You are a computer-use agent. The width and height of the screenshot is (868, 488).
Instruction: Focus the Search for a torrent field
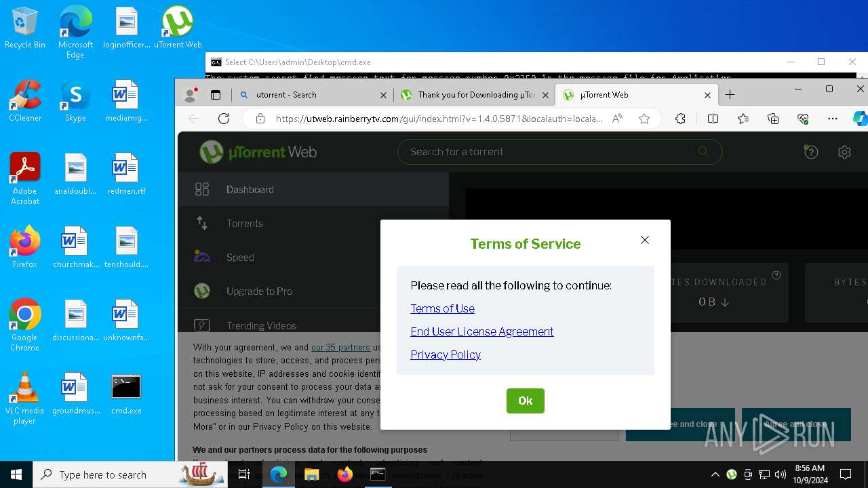point(559,152)
